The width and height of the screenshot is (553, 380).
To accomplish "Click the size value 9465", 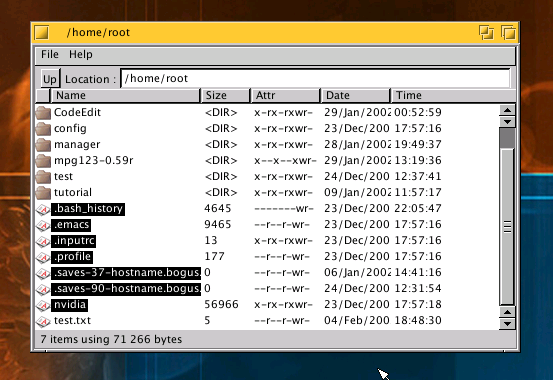I will (218, 224).
